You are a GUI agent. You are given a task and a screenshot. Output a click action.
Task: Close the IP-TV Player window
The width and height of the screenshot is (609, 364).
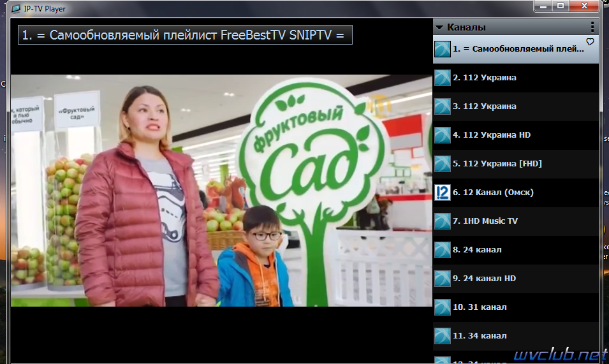click(585, 6)
